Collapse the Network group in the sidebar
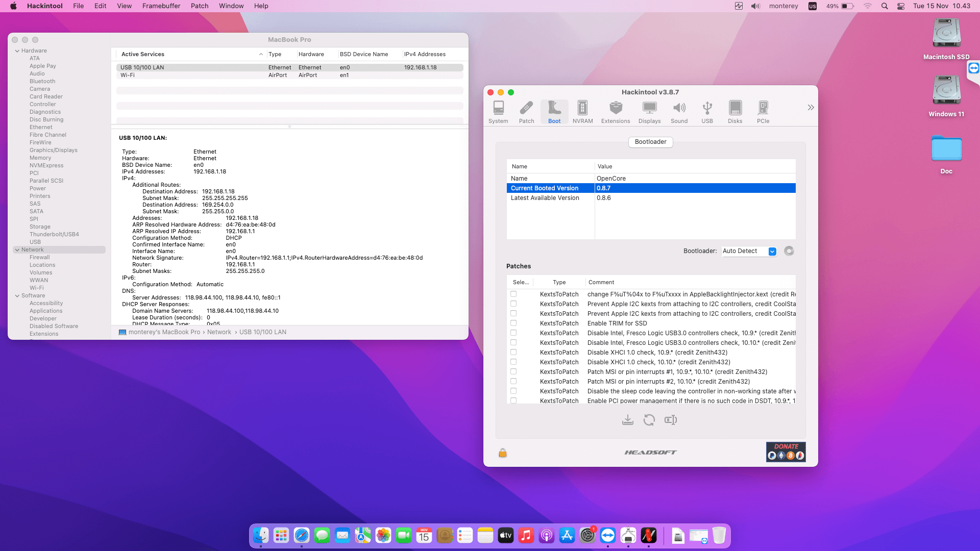 [17, 250]
